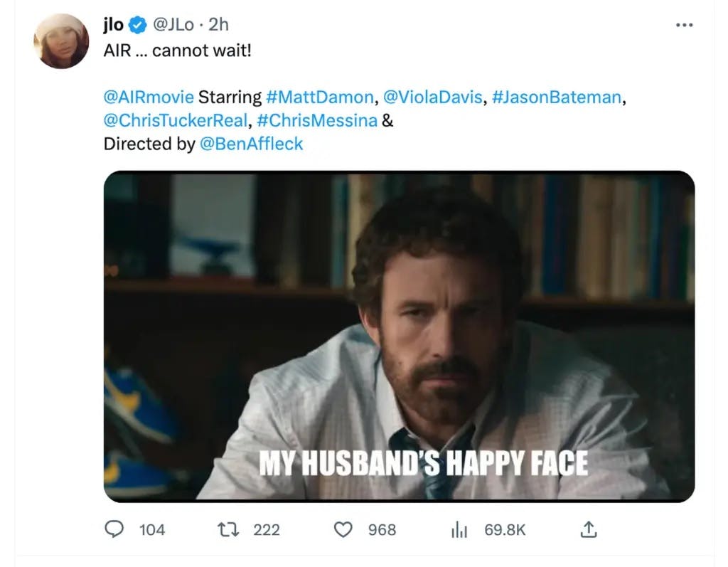Viewport: 728px width, 567px height.
Task: Open the @BenAffleck mention link
Action: pos(251,144)
